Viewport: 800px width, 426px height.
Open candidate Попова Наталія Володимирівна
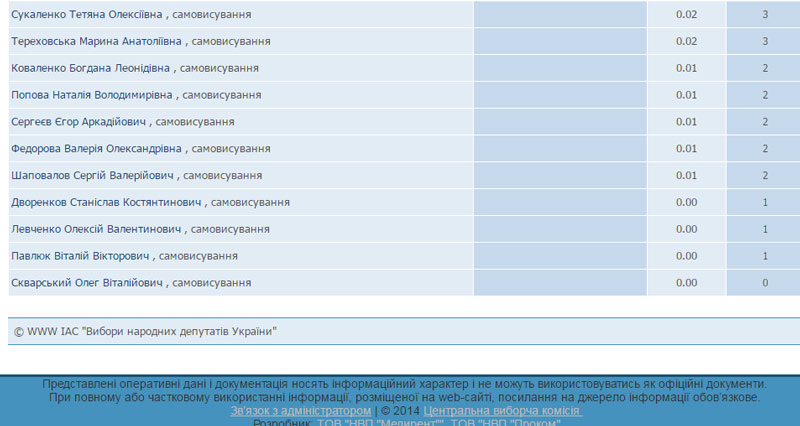click(91, 95)
